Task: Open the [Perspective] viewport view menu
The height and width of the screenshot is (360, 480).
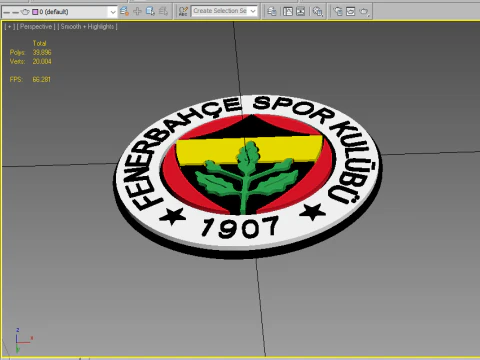Action: point(36,27)
